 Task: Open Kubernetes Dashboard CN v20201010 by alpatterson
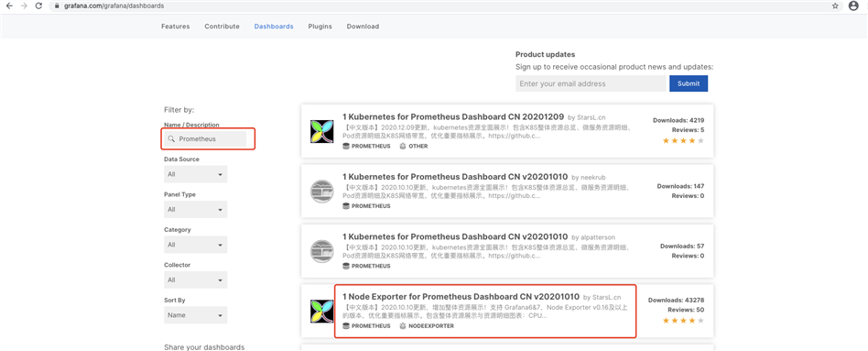pyautogui.click(x=455, y=236)
